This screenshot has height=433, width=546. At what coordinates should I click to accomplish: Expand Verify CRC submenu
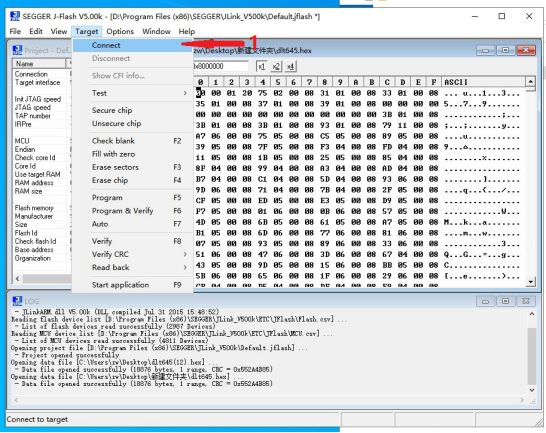[132, 254]
